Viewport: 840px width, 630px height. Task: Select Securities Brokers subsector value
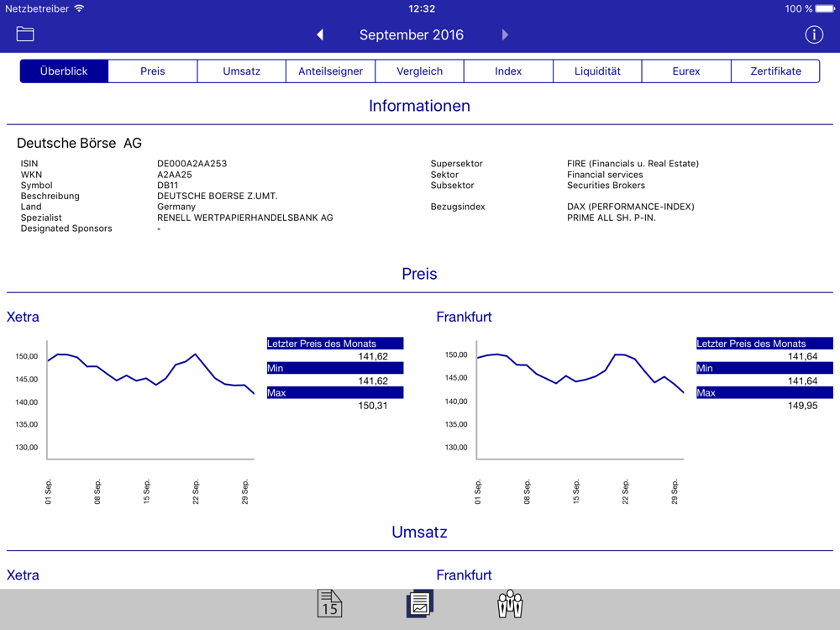point(606,186)
